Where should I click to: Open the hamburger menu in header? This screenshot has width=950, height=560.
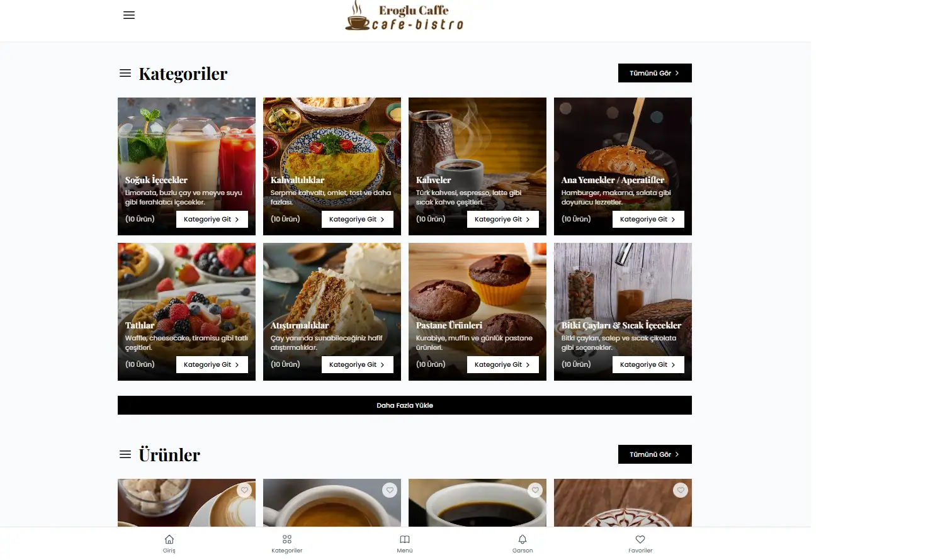(x=129, y=15)
